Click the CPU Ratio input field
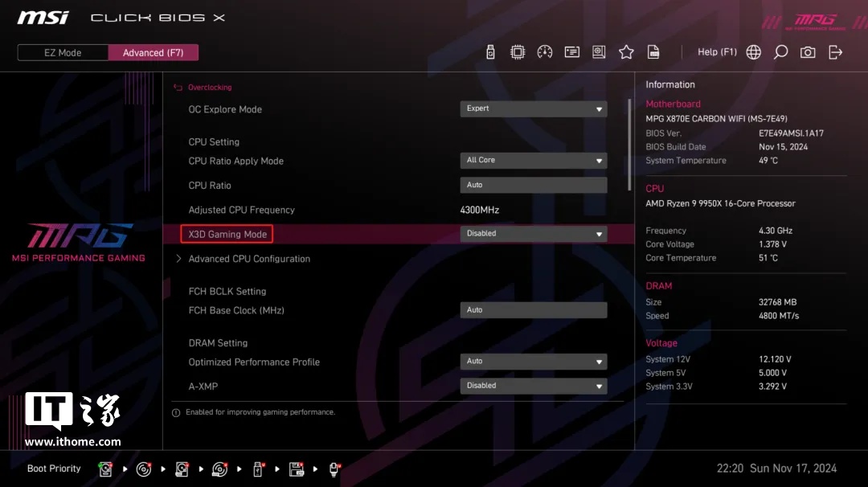The height and width of the screenshot is (487, 868). (x=534, y=185)
